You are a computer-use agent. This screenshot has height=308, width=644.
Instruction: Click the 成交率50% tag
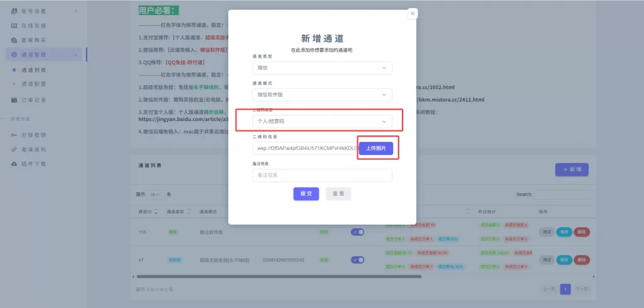click(x=448, y=239)
